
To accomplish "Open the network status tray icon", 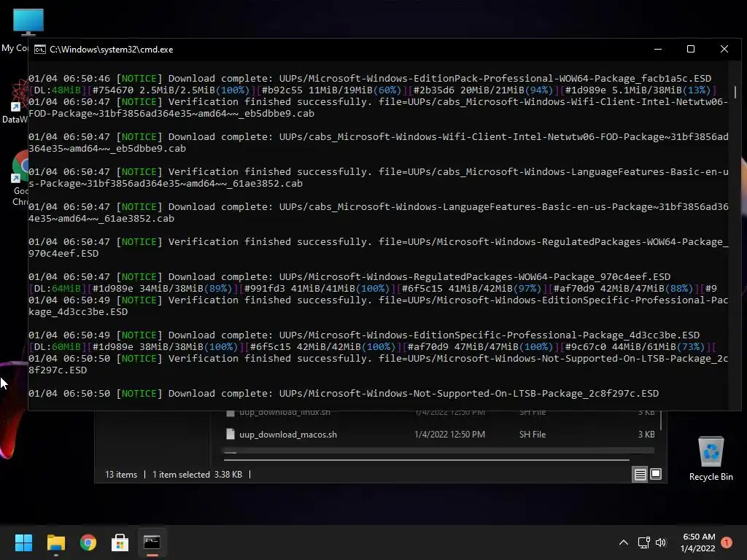I will coord(643,542).
